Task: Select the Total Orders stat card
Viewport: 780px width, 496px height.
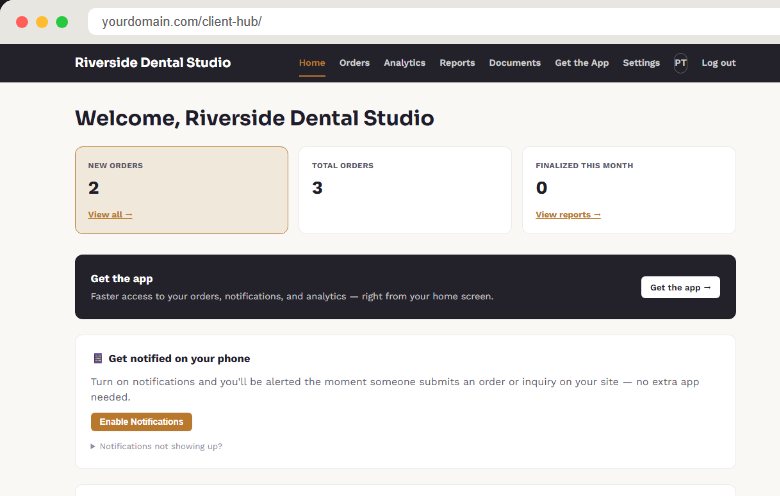Action: tap(405, 190)
